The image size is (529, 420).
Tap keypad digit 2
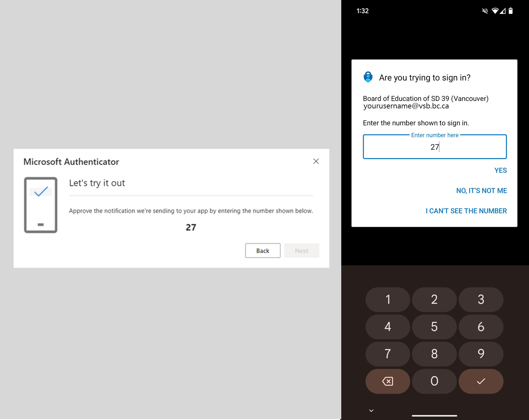click(434, 299)
